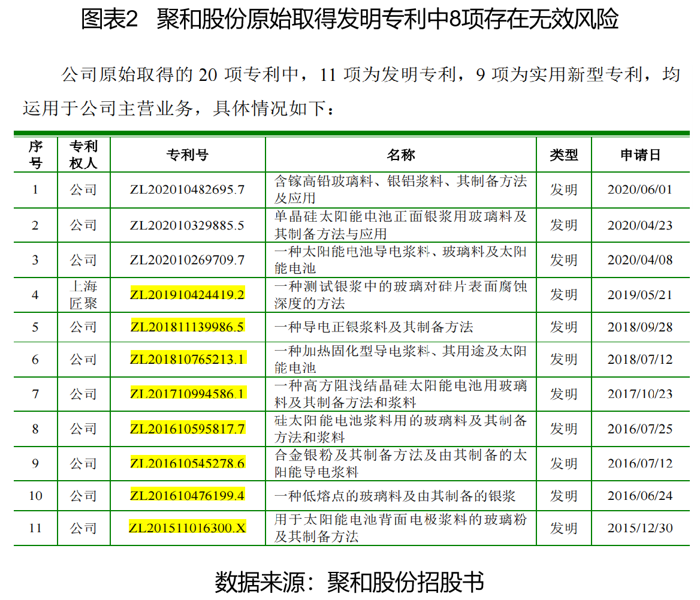700x600 pixels.
Task: Click the 专利号 column header
Action: point(187,155)
